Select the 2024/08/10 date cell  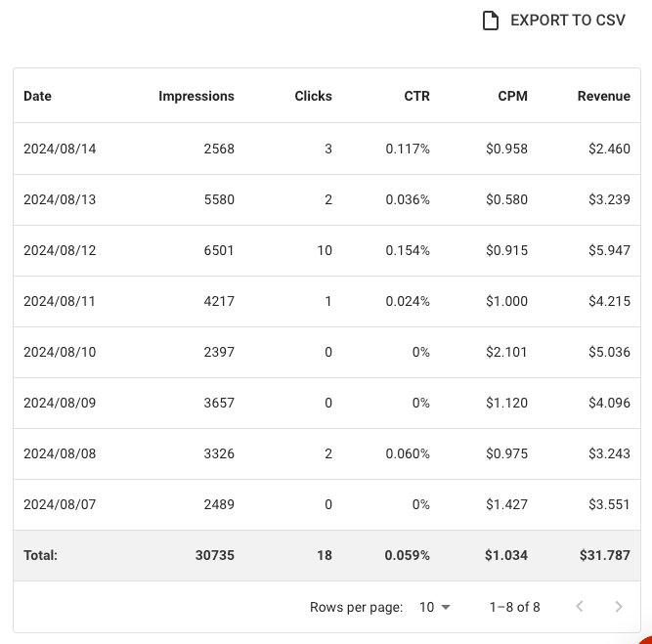pyautogui.click(x=60, y=352)
